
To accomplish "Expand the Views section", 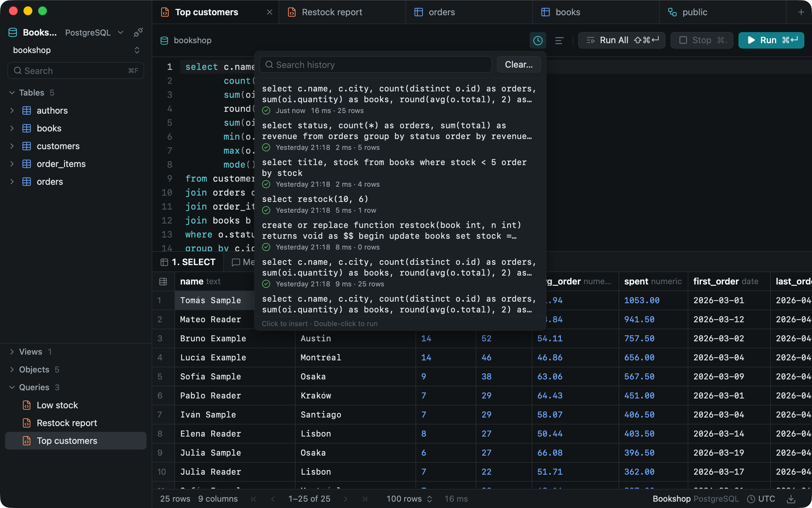I will pos(12,352).
